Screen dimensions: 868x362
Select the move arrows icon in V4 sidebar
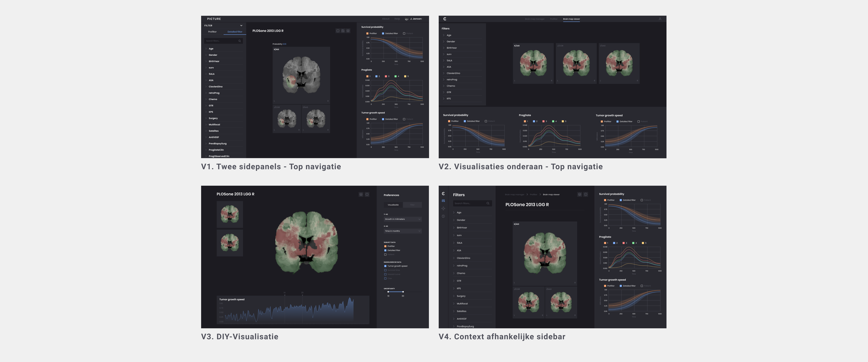tap(443, 208)
